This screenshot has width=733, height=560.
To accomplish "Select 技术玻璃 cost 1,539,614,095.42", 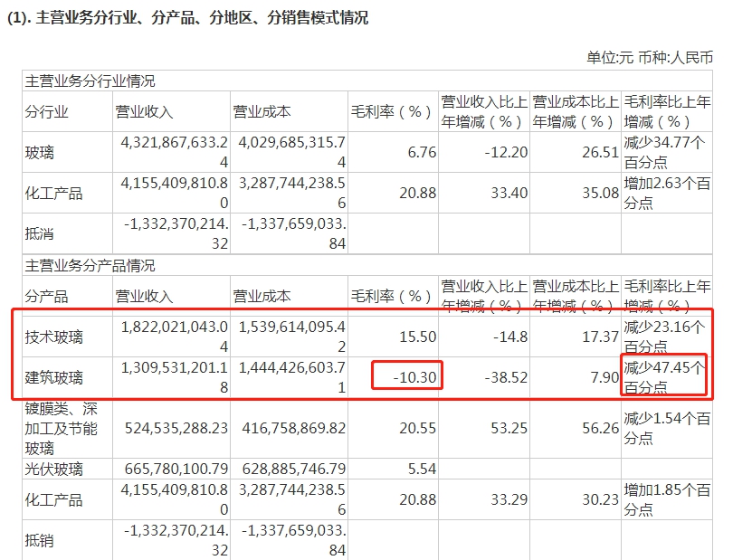I will pyautogui.click(x=292, y=337).
